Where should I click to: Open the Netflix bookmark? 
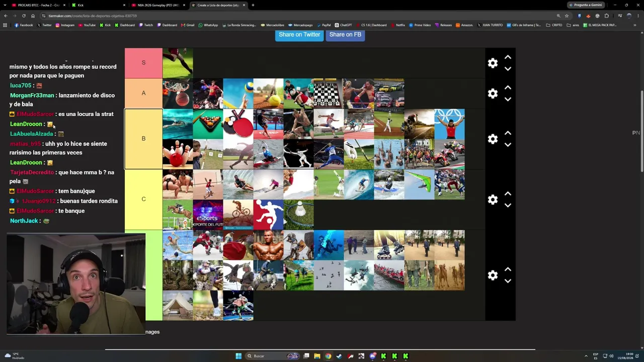coord(398,25)
